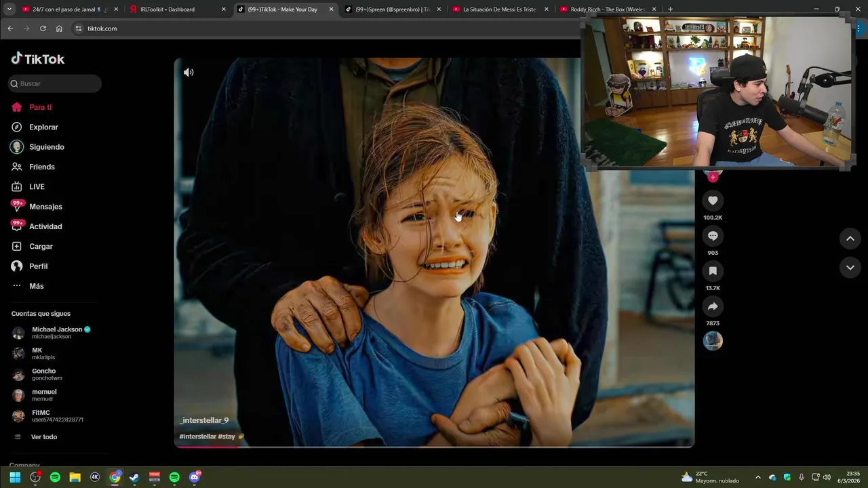The image size is (868, 488).
Task: Click the microphone tray icon
Action: [802, 477]
